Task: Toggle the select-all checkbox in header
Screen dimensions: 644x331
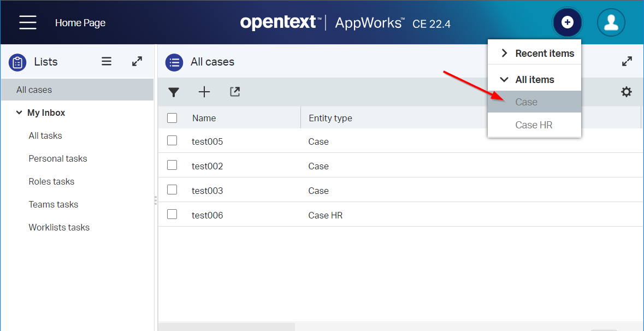Action: (172, 118)
